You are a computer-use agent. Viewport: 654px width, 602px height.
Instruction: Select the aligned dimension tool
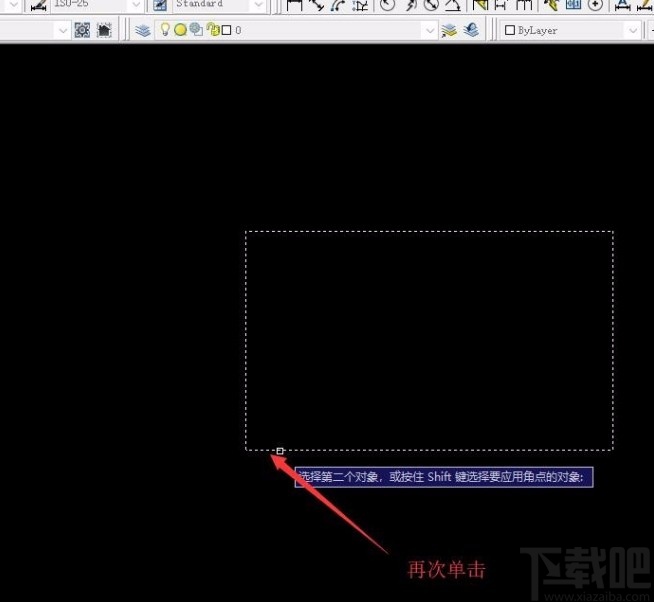pyautogui.click(x=317, y=5)
